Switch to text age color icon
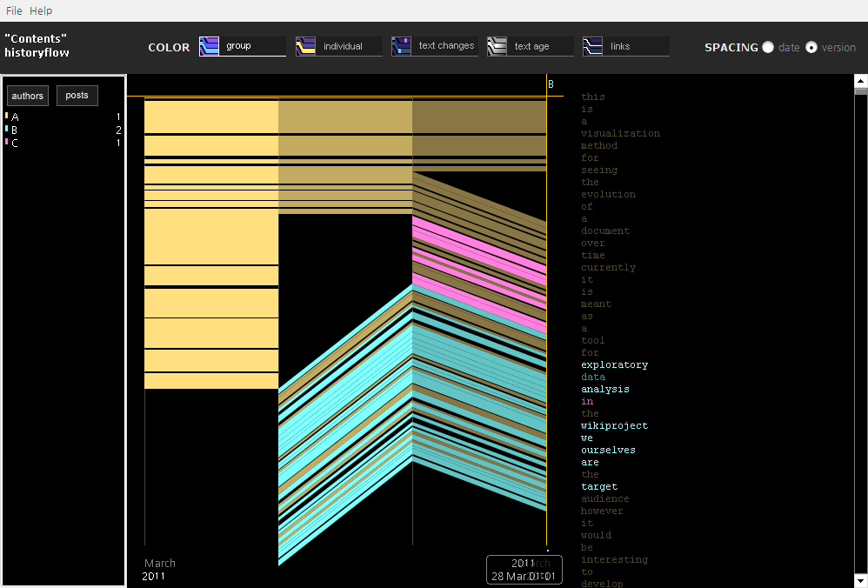The image size is (868, 588). coord(497,46)
